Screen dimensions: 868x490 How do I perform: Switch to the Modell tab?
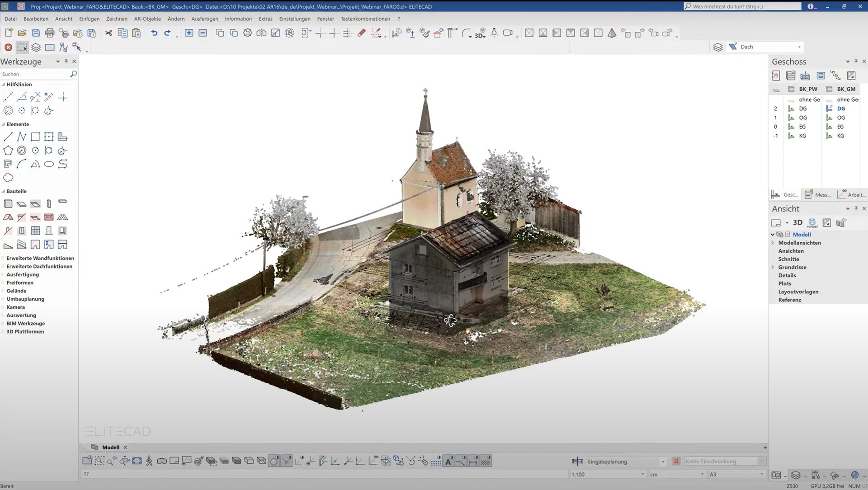tap(110, 448)
